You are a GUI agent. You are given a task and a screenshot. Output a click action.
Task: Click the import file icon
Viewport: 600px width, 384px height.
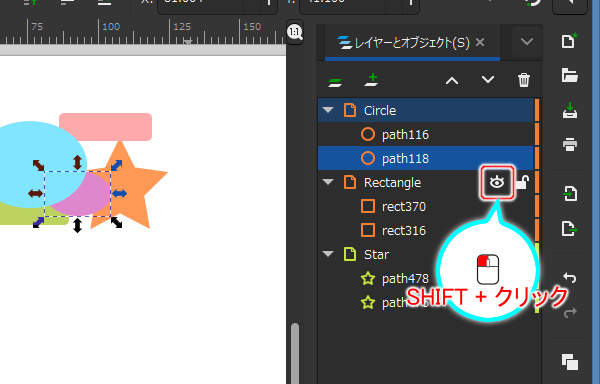(x=570, y=193)
